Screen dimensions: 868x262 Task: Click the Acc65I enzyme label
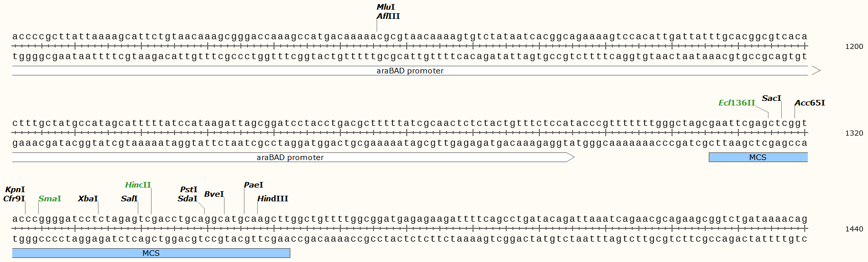(809, 103)
